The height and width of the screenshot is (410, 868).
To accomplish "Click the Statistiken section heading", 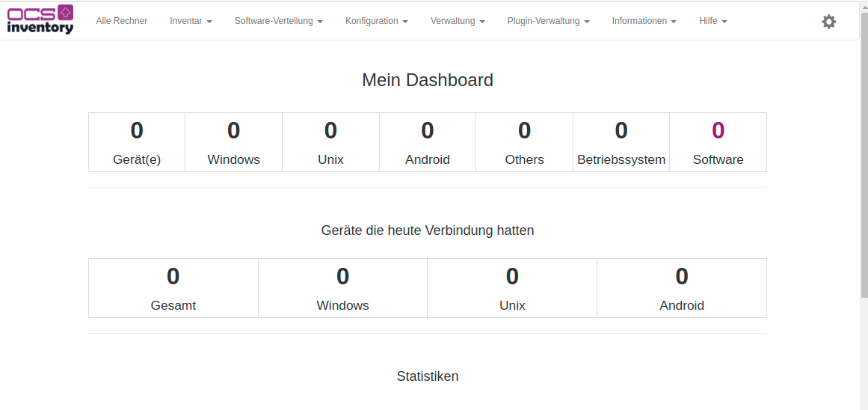I will tap(428, 376).
